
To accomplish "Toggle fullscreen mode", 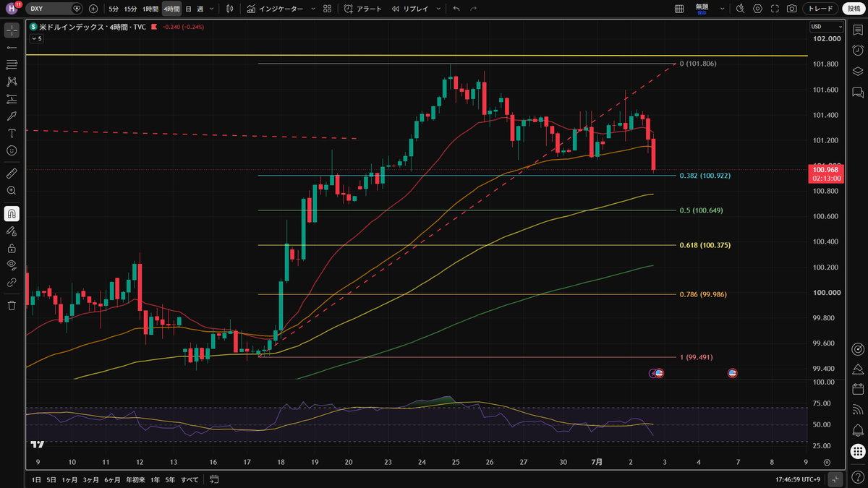I will coord(775,9).
